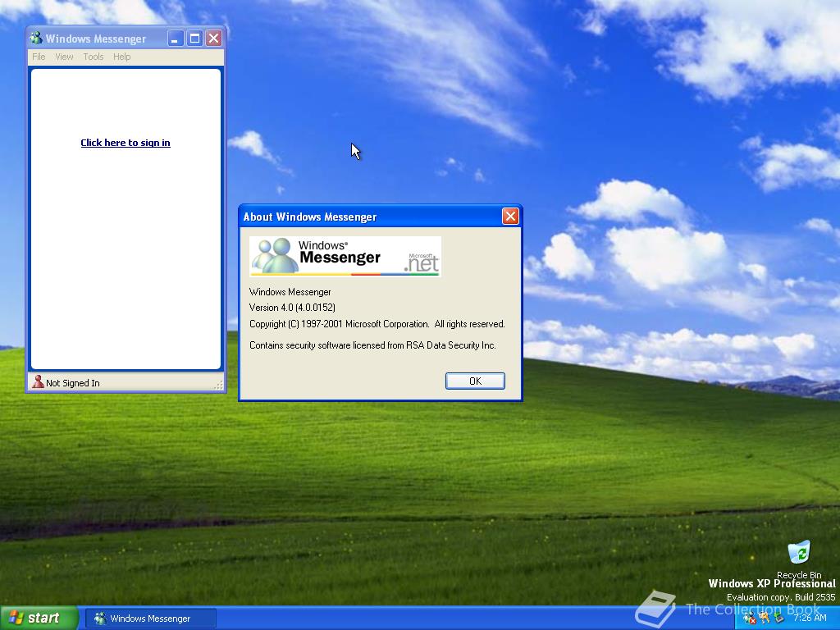Image resolution: width=840 pixels, height=630 pixels.
Task: Click the 7:26 AM system clock
Action: click(810, 619)
